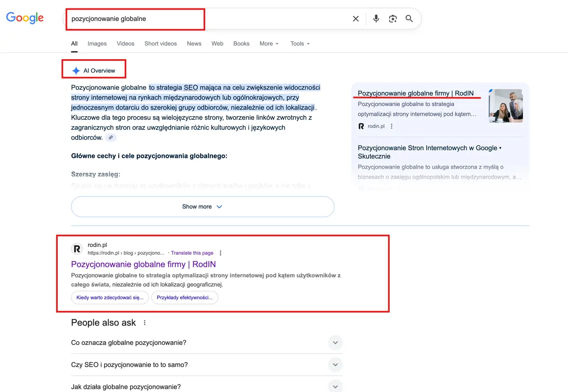
Task: Clear the search query with the X icon
Action: coord(356,19)
